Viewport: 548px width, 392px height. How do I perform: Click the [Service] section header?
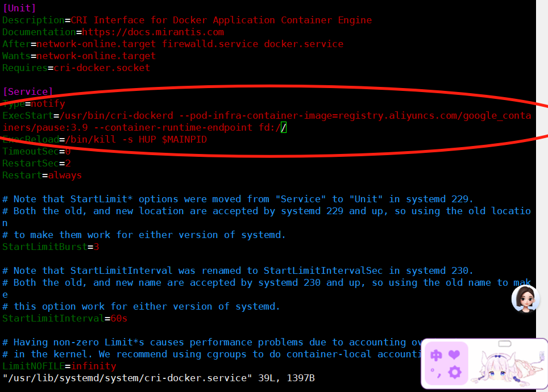pyautogui.click(x=28, y=91)
